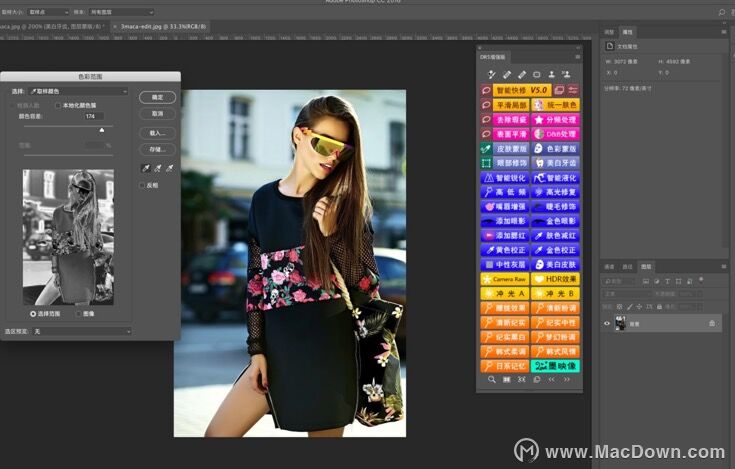This screenshot has height=469, width=735.
Task: Click the 颜色容差 slider handle
Action: (102, 130)
